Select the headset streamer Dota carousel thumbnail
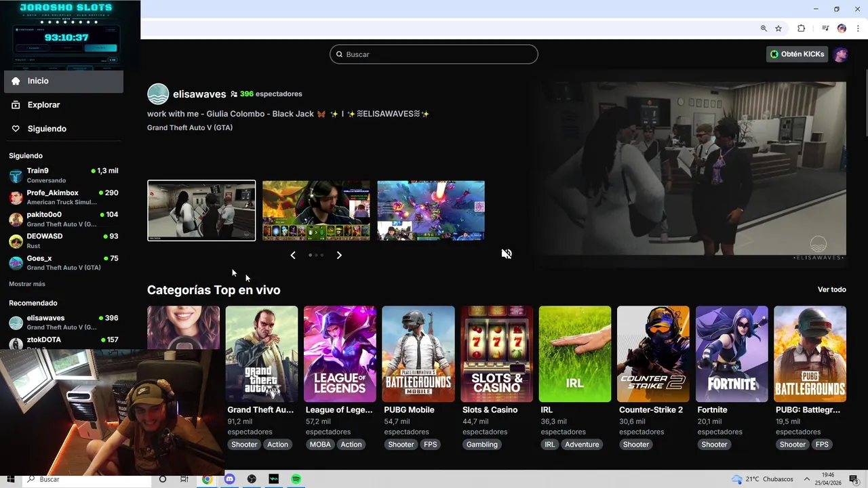The width and height of the screenshot is (868, 488). 316,210
